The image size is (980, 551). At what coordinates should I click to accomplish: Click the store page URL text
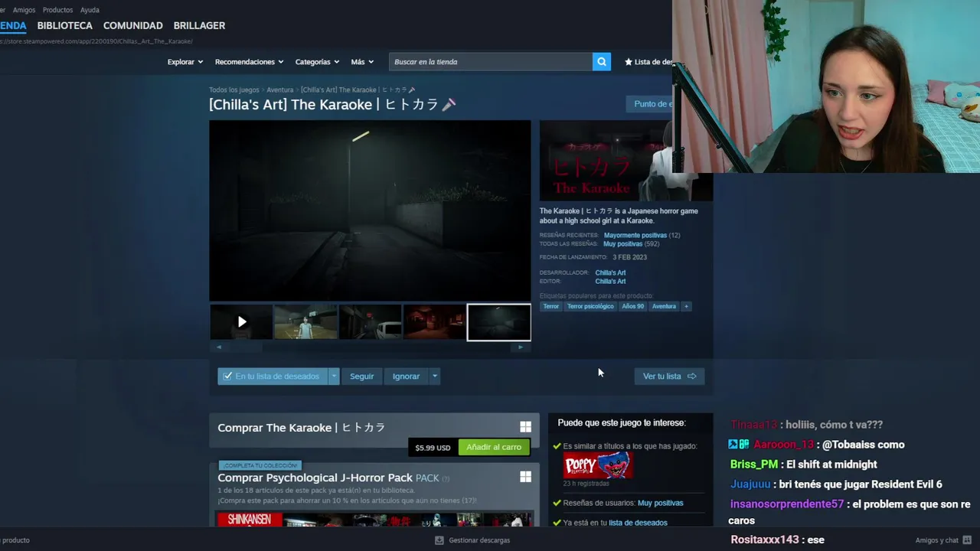(x=96, y=41)
